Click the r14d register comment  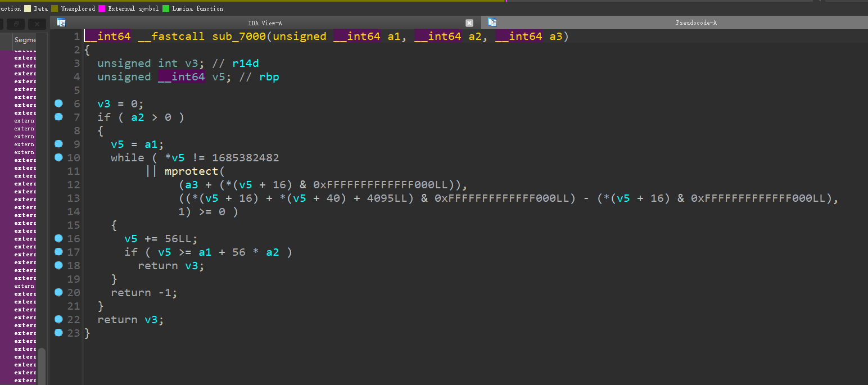[x=246, y=64]
